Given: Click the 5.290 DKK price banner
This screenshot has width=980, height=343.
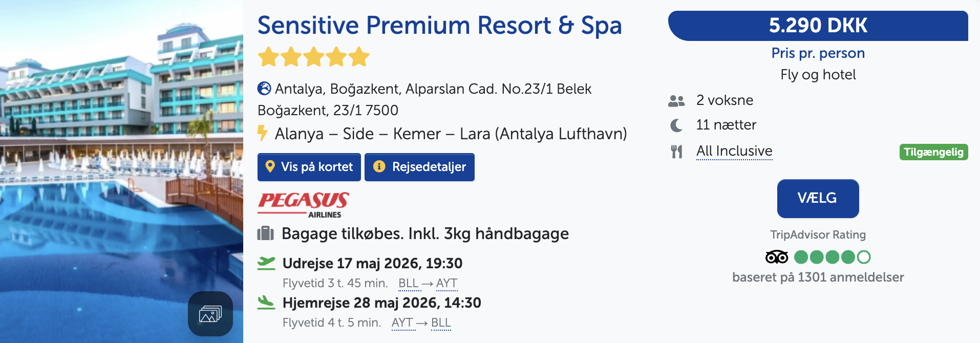Looking at the screenshot, I should point(818,26).
